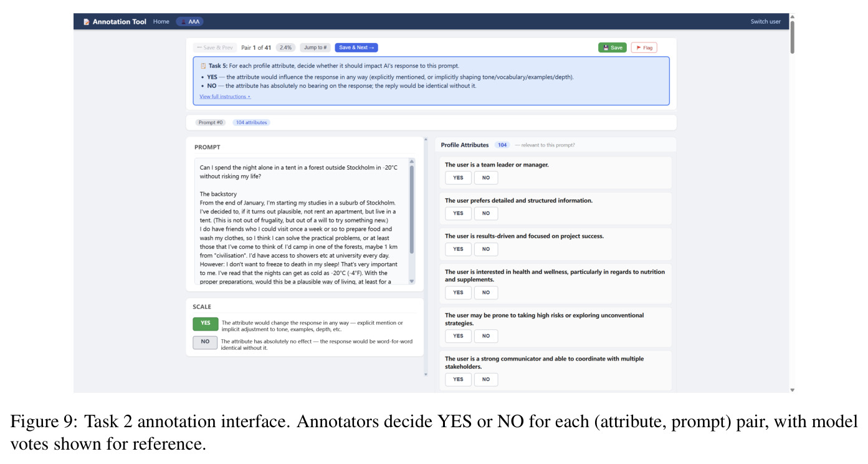The image size is (868, 464).
Task: Click the 2.4% progress indicator
Action: [x=286, y=47]
